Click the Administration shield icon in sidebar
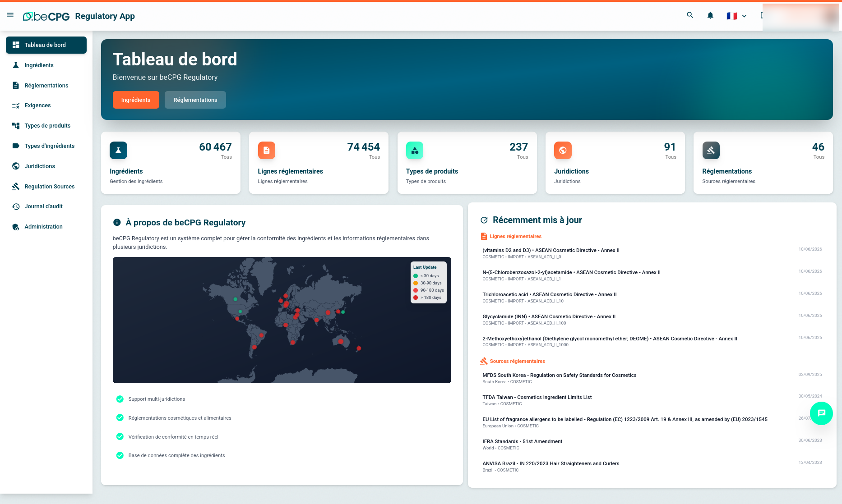 click(16, 227)
